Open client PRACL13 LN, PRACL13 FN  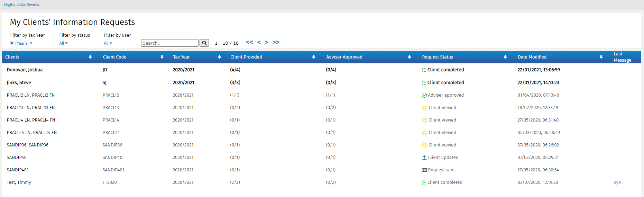point(31,108)
